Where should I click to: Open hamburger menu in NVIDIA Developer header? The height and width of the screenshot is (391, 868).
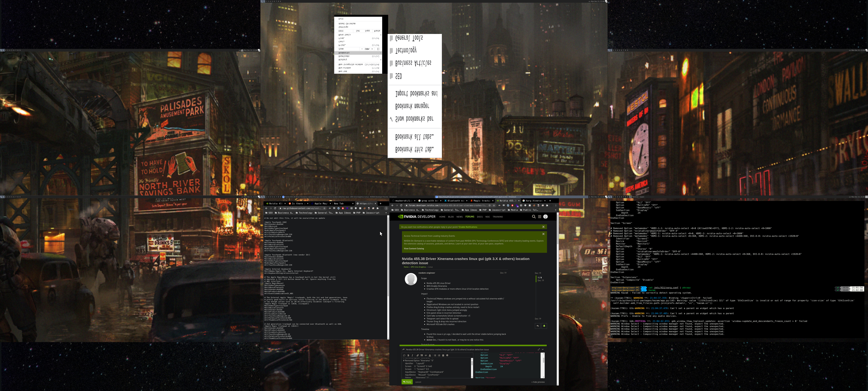coord(540,217)
